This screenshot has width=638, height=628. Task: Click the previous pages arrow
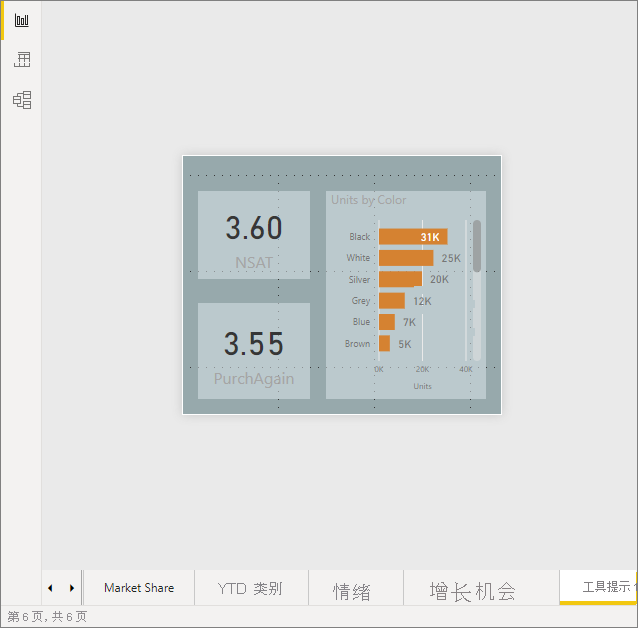tap(50, 588)
